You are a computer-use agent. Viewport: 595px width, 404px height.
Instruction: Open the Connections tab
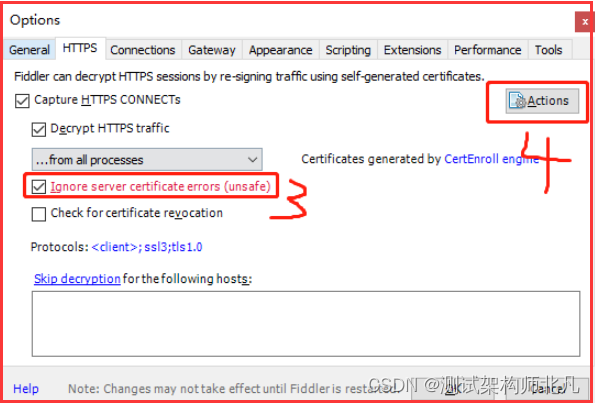143,50
